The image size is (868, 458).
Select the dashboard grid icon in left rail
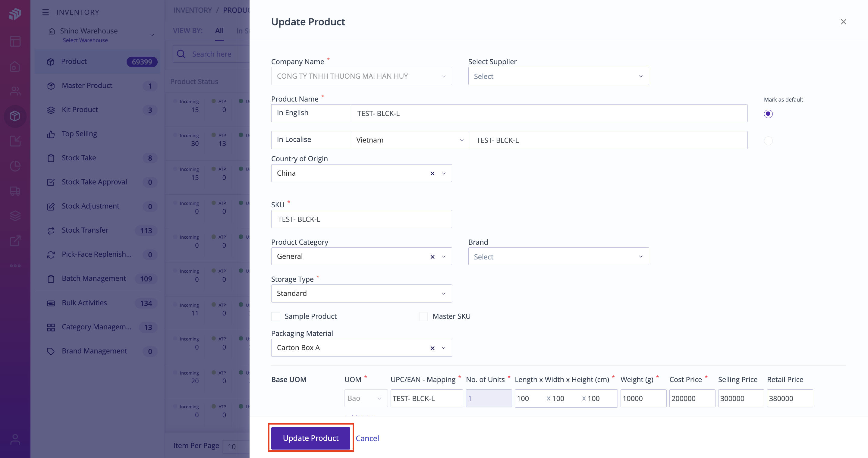pyautogui.click(x=15, y=41)
